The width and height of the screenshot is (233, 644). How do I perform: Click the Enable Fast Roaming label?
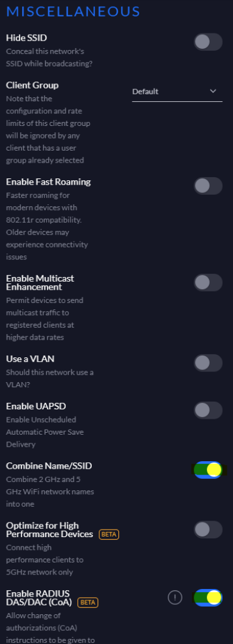[49, 182]
